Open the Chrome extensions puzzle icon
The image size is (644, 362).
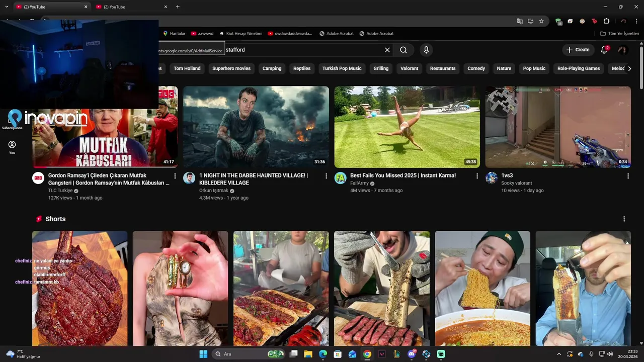tap(606, 21)
